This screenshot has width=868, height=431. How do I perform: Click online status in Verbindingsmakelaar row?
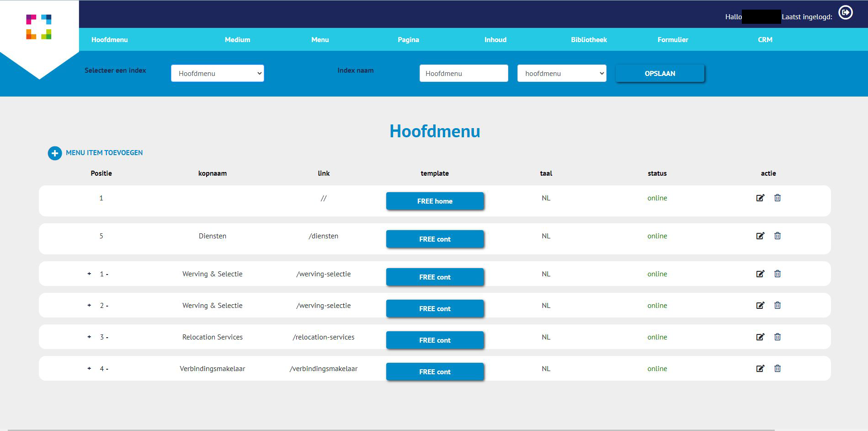click(657, 369)
